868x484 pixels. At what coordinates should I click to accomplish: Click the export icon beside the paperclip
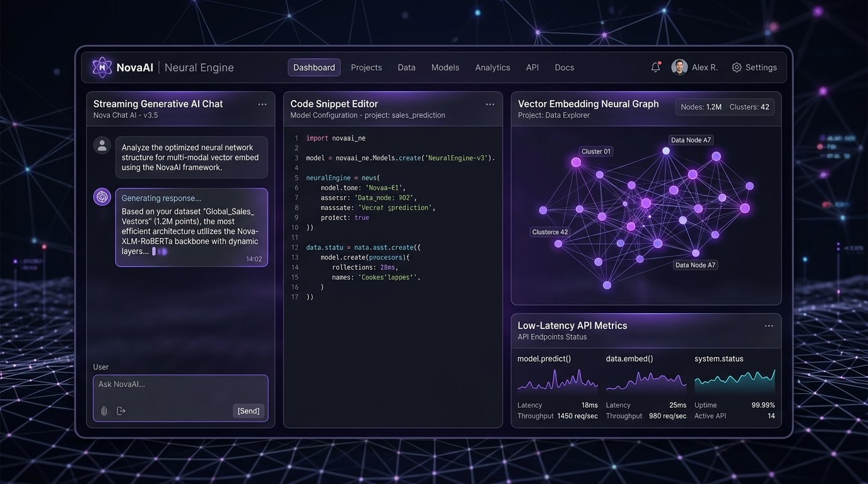(x=121, y=411)
